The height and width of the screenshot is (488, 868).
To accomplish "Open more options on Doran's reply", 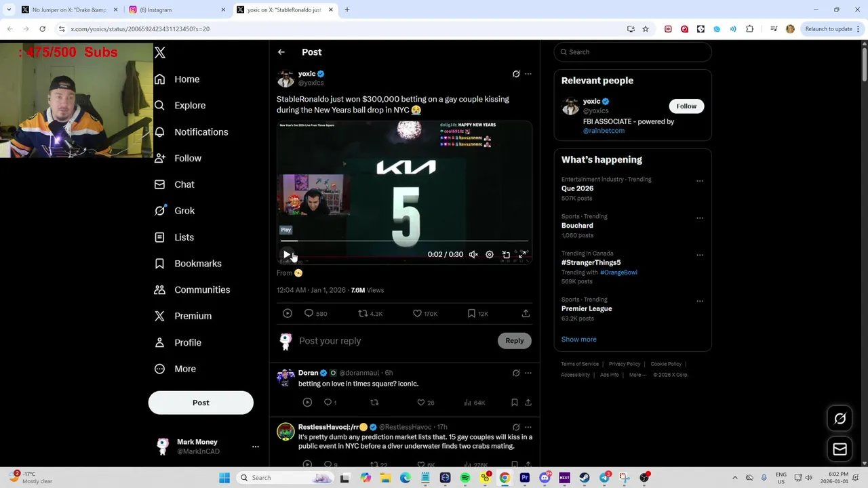I will [x=528, y=373].
